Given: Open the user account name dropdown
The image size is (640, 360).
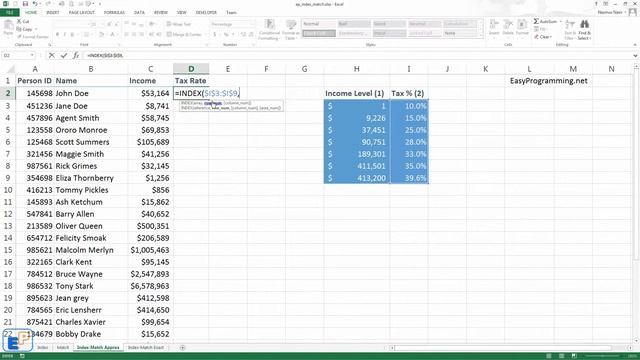Looking at the screenshot, I should [x=612, y=12].
